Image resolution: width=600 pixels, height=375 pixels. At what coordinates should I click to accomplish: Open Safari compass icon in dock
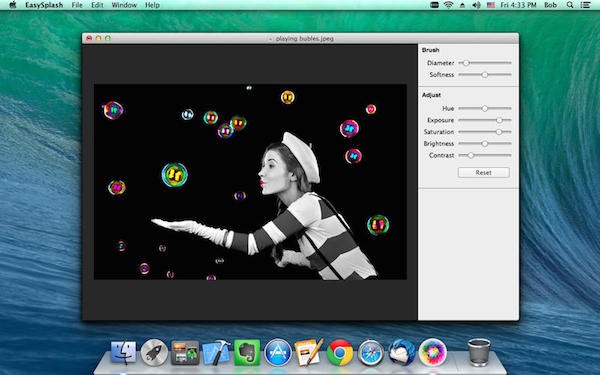371,352
